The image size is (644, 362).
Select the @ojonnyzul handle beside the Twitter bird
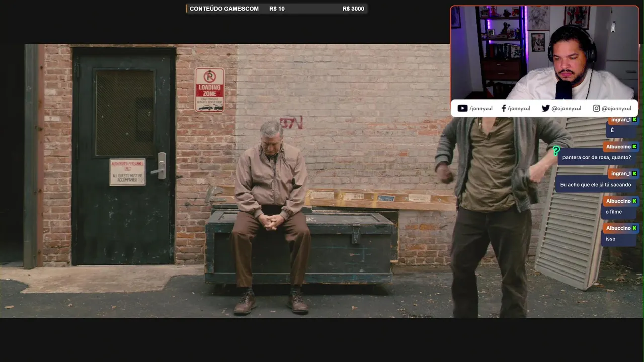567,109
